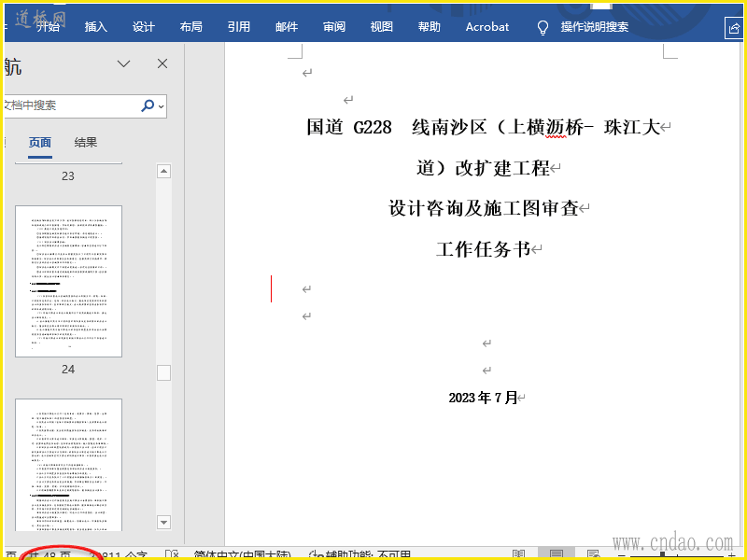Switch to the 视图 ribbon tab

382,27
